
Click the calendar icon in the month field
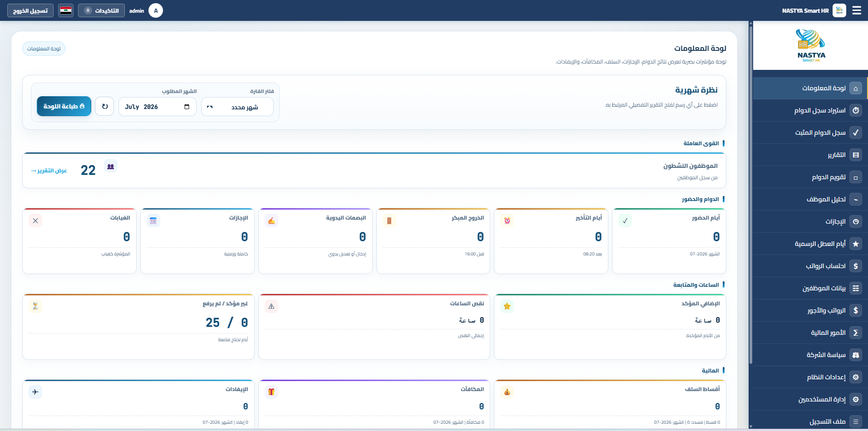pyautogui.click(x=187, y=107)
